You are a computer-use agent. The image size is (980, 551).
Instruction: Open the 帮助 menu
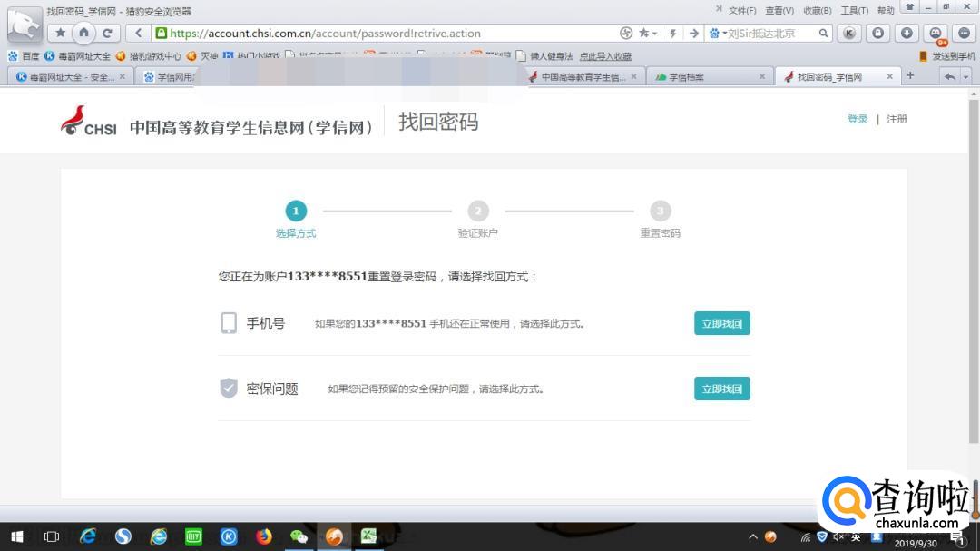coord(886,10)
